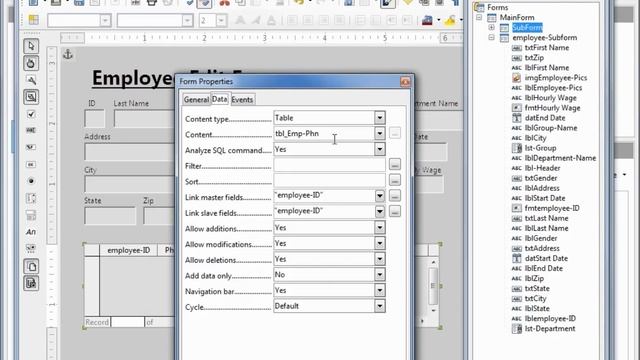Select lbl-Header in the navigator tree

(x=542, y=168)
